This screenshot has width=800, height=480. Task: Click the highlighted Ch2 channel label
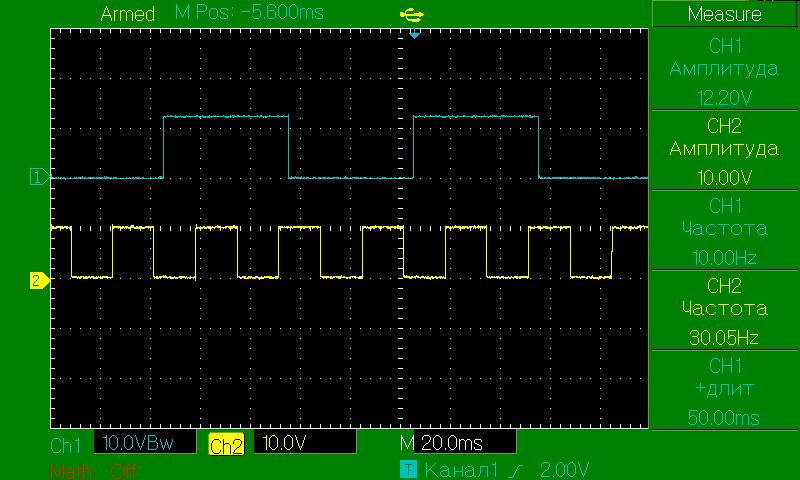pos(227,445)
